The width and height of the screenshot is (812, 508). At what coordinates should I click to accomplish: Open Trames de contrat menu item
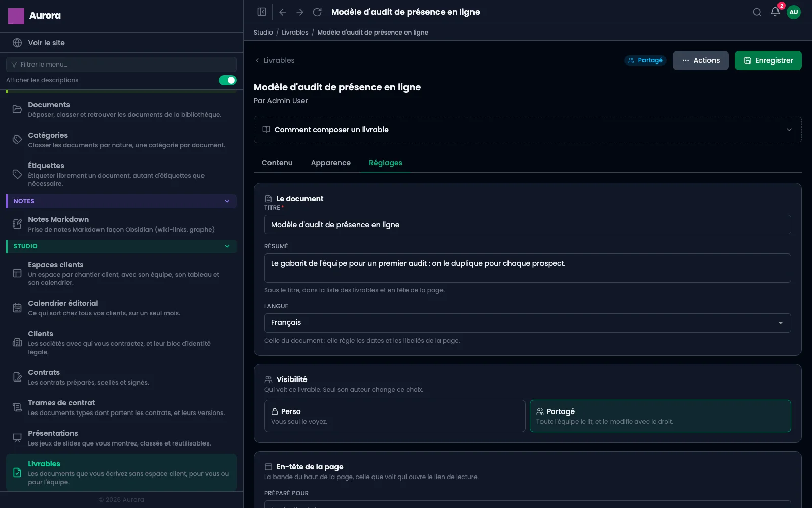(x=121, y=407)
